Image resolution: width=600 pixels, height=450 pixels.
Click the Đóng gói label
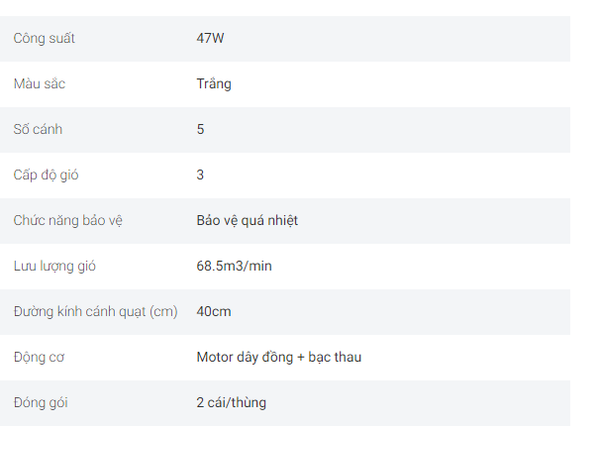point(41,403)
